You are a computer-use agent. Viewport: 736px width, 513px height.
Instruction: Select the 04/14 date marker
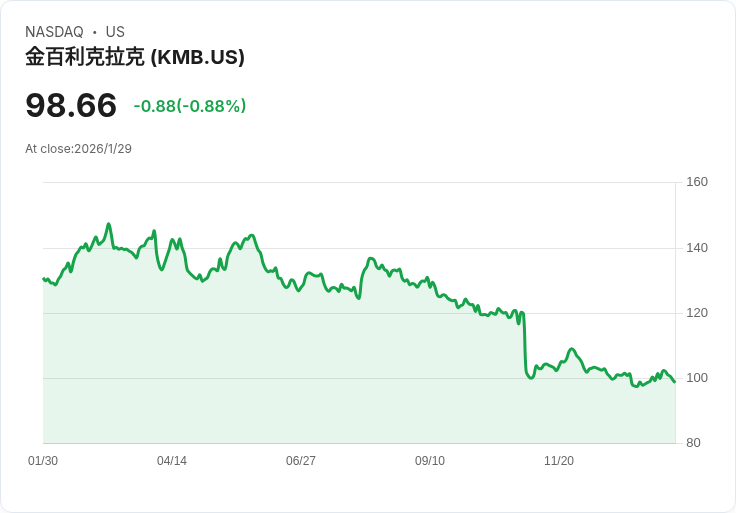(x=172, y=461)
